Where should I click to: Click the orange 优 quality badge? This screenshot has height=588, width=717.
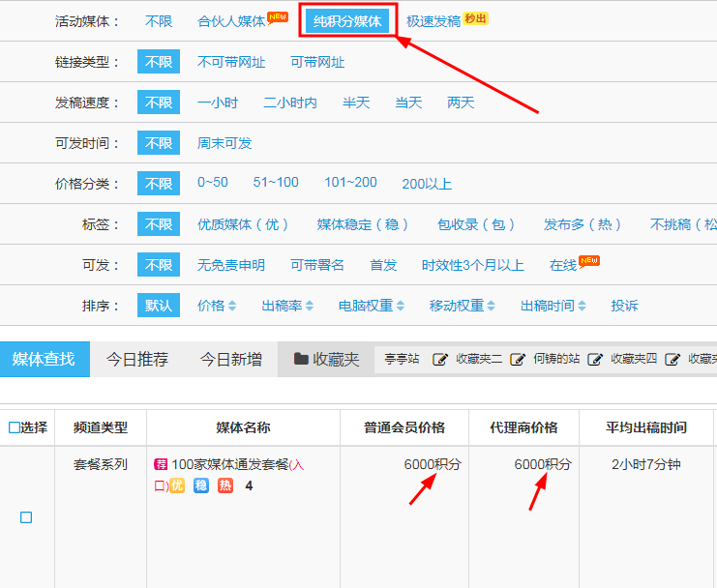pyautogui.click(x=176, y=485)
